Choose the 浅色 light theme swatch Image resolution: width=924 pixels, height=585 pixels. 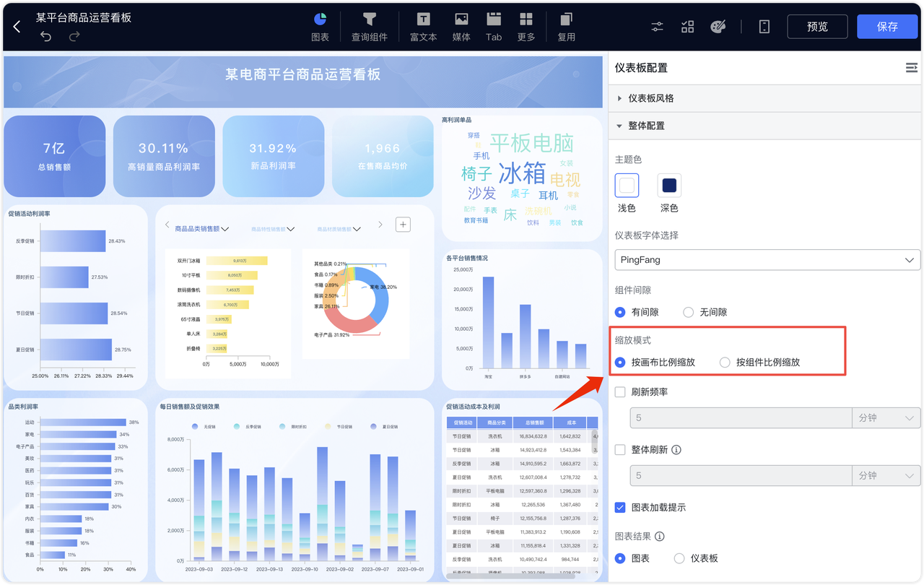[x=627, y=186]
